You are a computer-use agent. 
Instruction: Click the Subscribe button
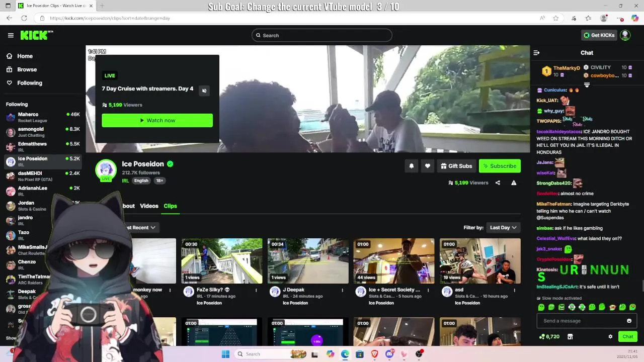pos(500,166)
